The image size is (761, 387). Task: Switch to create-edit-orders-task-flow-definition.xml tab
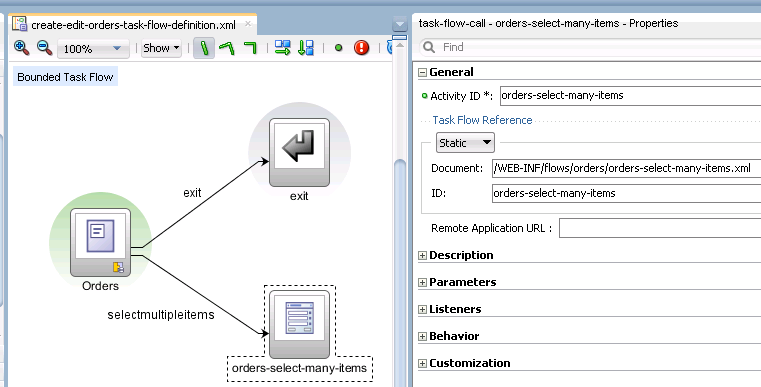132,24
